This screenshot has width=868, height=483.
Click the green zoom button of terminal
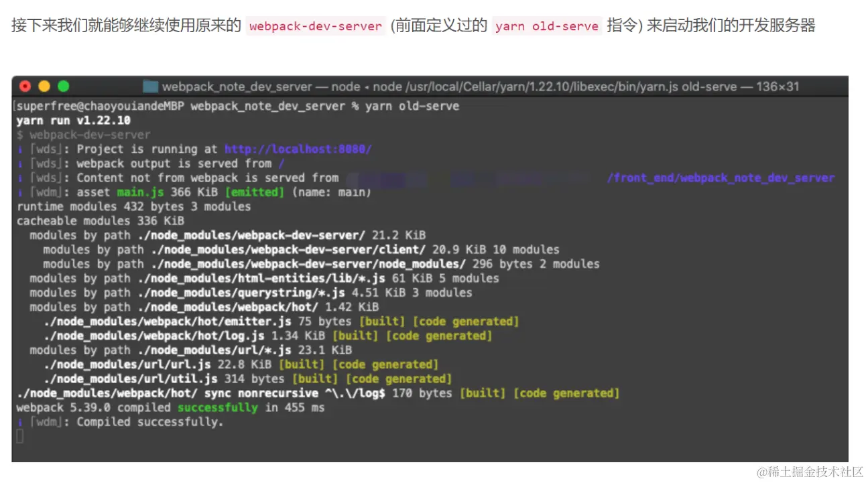tap(63, 86)
